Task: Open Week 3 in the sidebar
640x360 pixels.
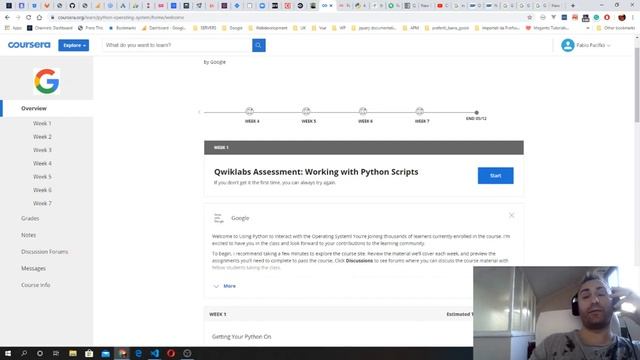Action: [x=42, y=150]
